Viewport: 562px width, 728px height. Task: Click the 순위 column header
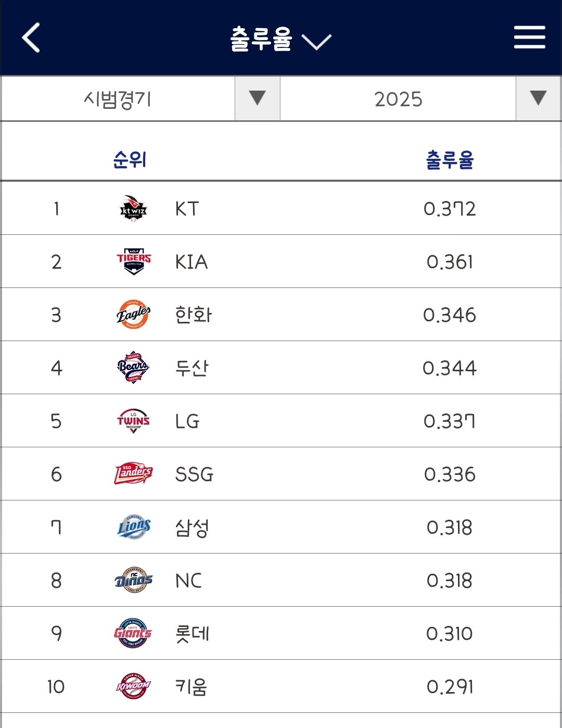pyautogui.click(x=130, y=160)
